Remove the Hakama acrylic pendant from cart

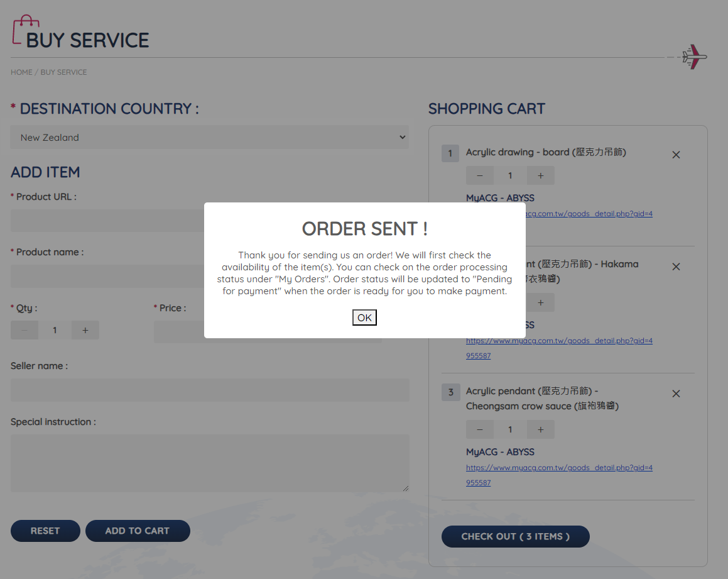pyautogui.click(x=676, y=267)
